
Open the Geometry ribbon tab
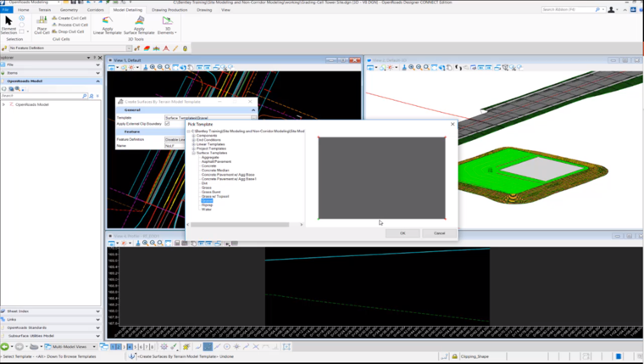pyautogui.click(x=69, y=9)
